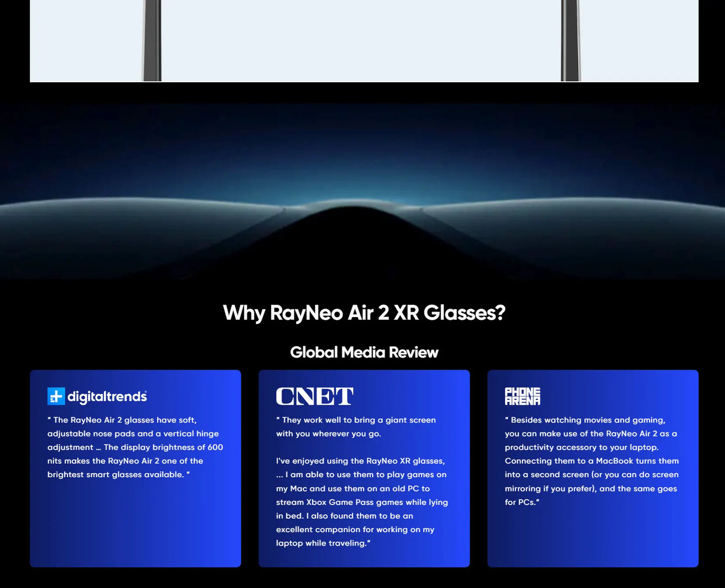The width and height of the screenshot is (725, 588).
Task: Select the Digital Trends quote text
Action: (135, 447)
